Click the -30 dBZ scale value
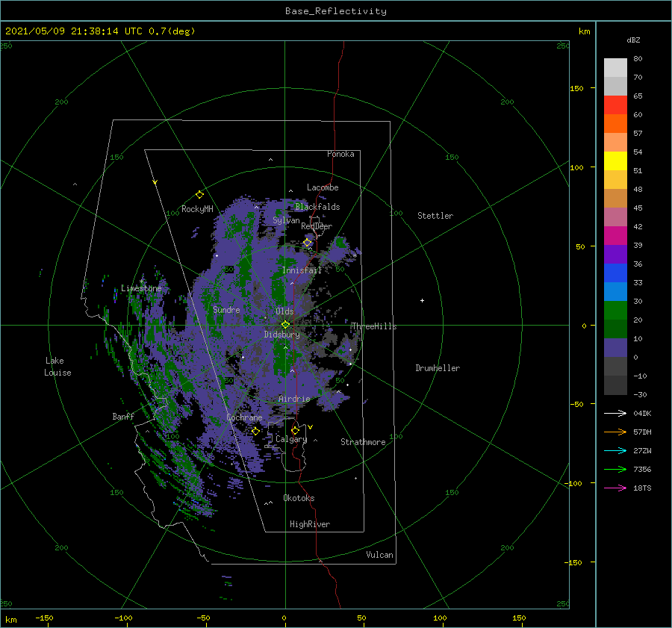 641,394
